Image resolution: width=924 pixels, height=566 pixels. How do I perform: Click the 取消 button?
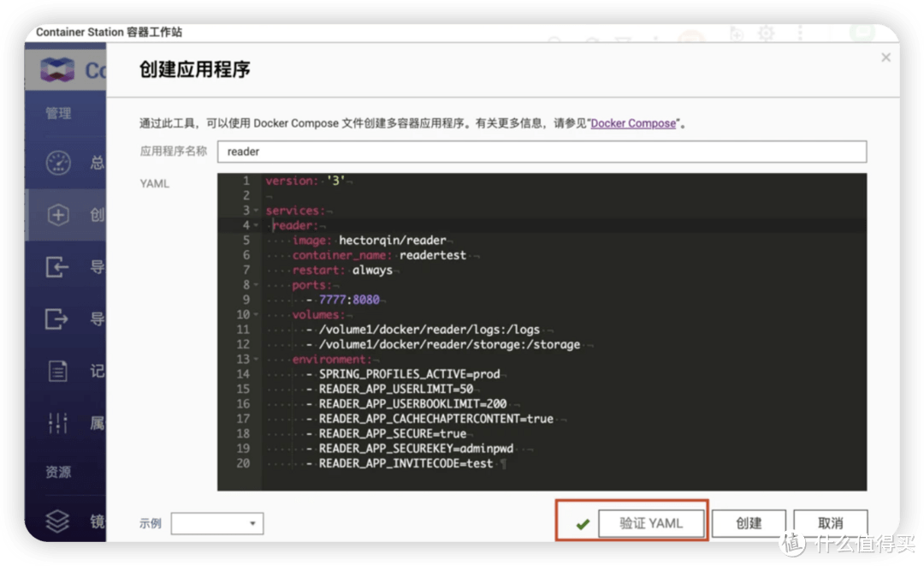click(x=830, y=523)
